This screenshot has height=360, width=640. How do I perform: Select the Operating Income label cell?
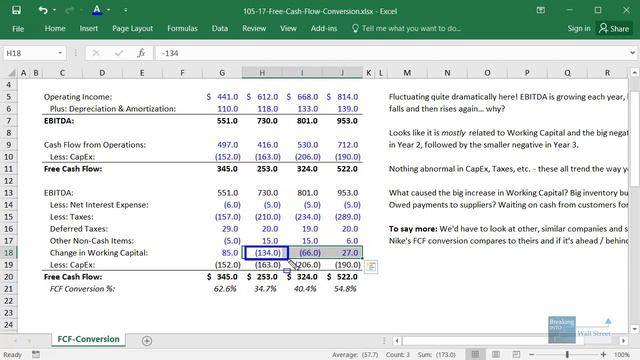pos(78,97)
